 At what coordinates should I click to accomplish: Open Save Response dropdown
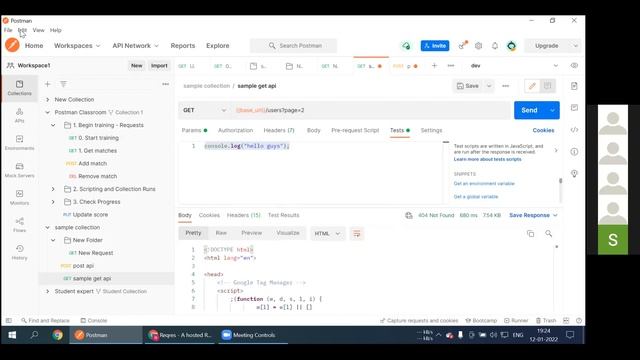coord(533,215)
